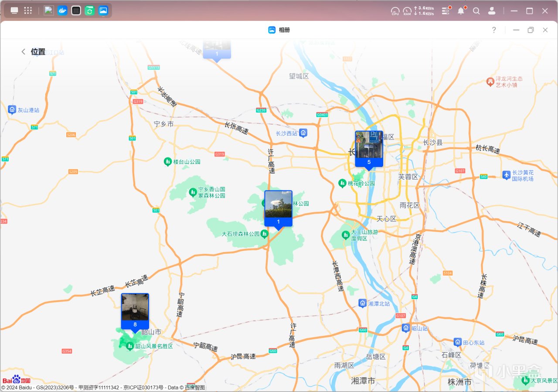Click the 杭长高速 road label
This screenshot has width=558, height=392.
pos(488,149)
